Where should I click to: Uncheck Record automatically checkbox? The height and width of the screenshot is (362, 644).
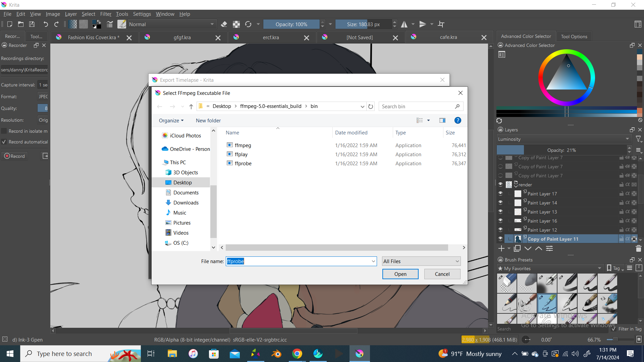point(4,142)
